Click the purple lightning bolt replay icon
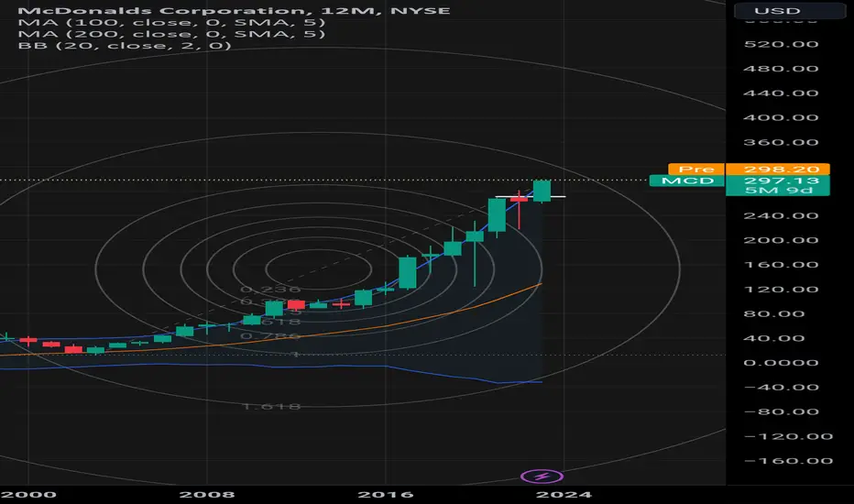 pyautogui.click(x=542, y=477)
